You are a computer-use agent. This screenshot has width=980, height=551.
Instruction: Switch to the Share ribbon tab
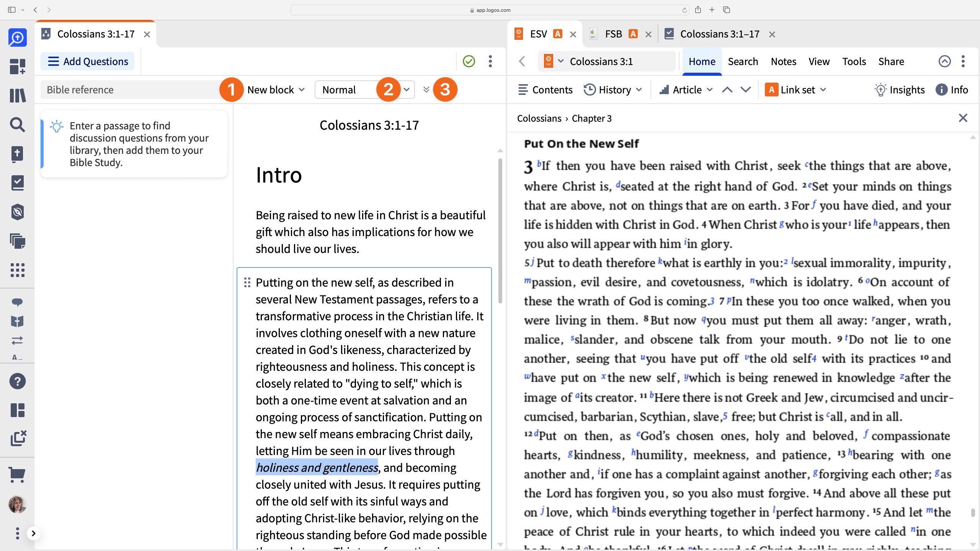click(891, 62)
